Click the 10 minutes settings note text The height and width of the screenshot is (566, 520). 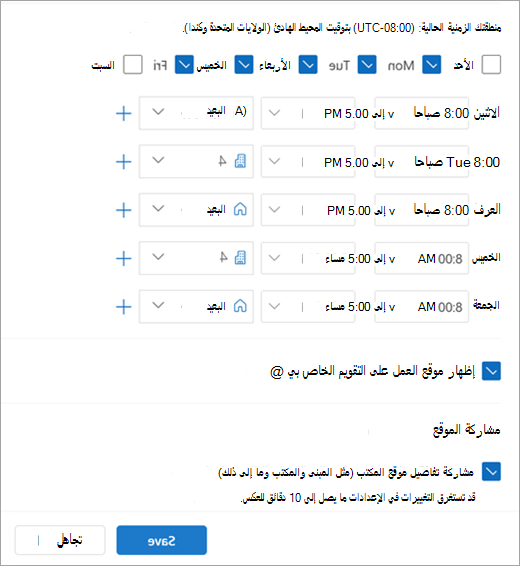pos(358,497)
